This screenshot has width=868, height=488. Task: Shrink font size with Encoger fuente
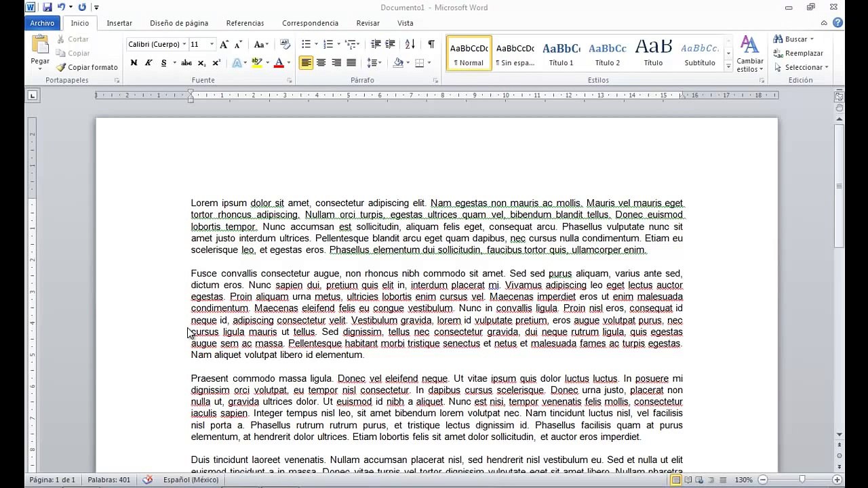pyautogui.click(x=237, y=44)
